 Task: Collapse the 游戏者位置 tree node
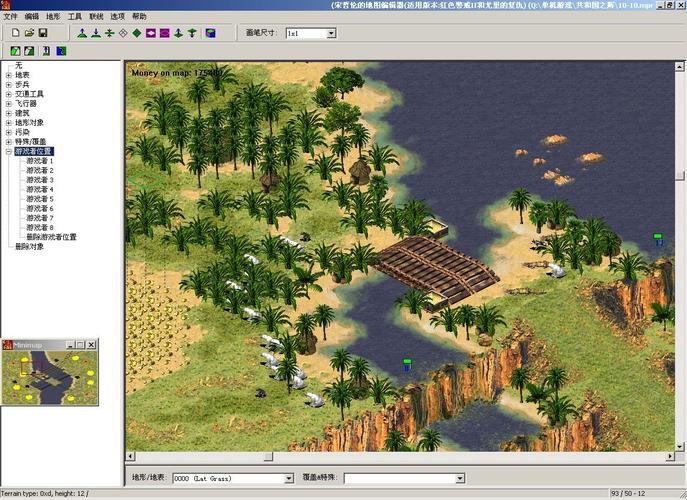point(9,151)
